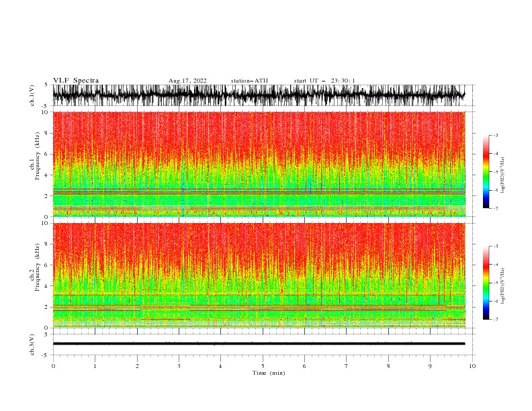The width and height of the screenshot is (532, 411).
Task: Select the "start UT = 23:30: 1" text
Action: 324,81
